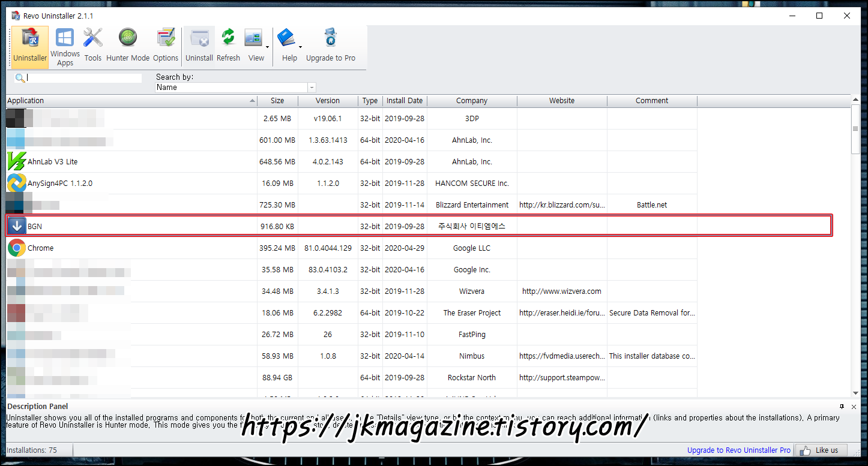Open Windows Apps from the toolbar
Image resolution: width=868 pixels, height=466 pixels.
click(65, 46)
